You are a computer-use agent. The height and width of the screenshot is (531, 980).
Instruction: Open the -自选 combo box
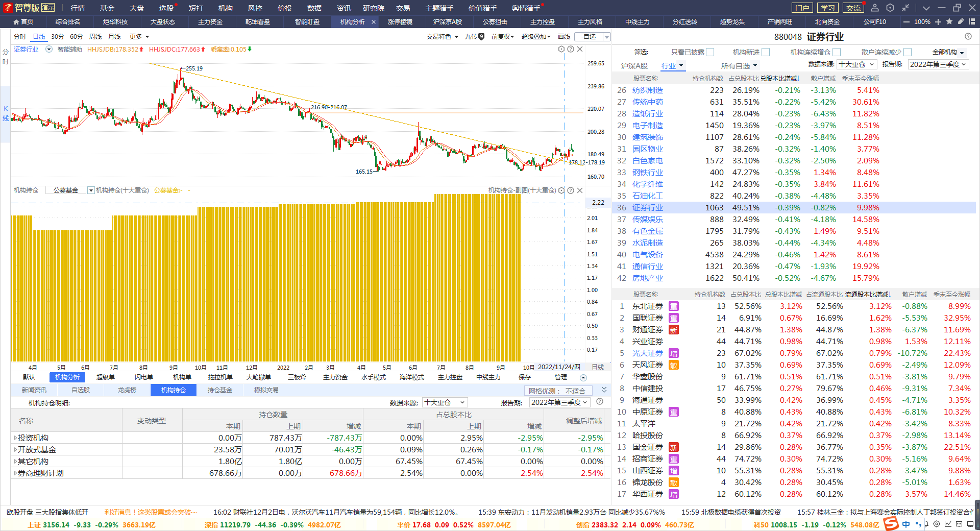pos(592,37)
